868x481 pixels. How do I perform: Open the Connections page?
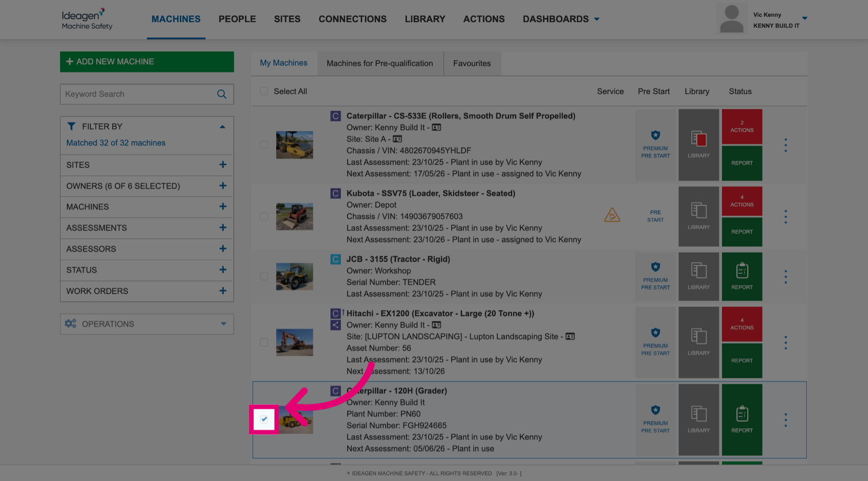[353, 19]
